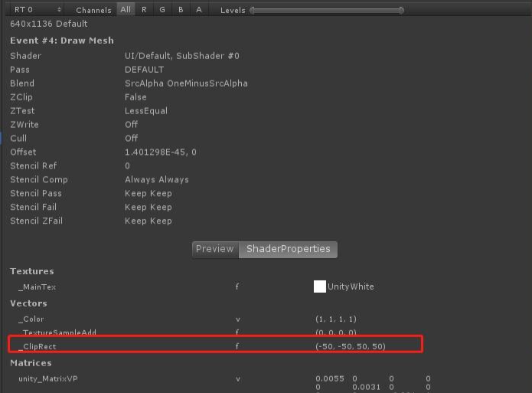Click the UnityWhite texture thumbnail
532x393 pixels.
pyautogui.click(x=320, y=287)
